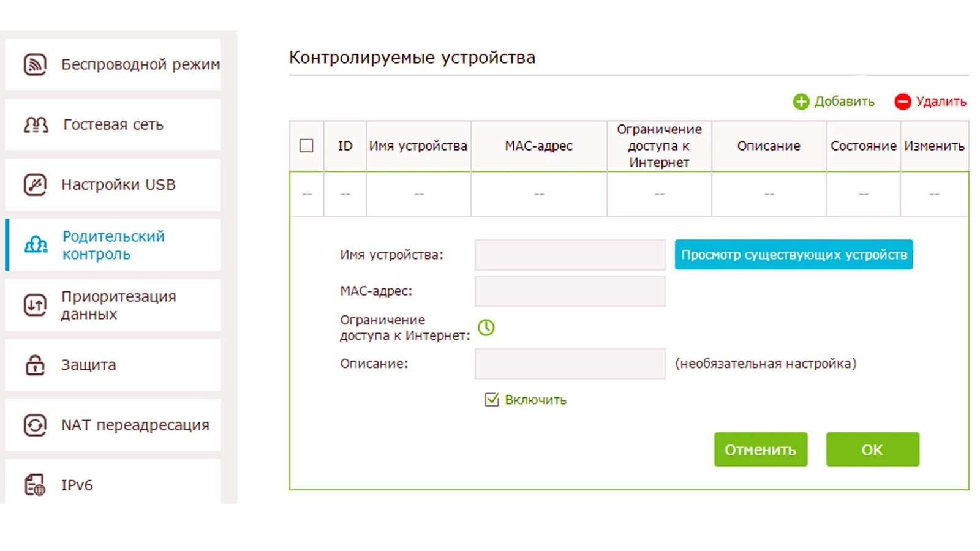The height and width of the screenshot is (551, 980).
Task: Click the OK button
Action: pyautogui.click(x=873, y=449)
